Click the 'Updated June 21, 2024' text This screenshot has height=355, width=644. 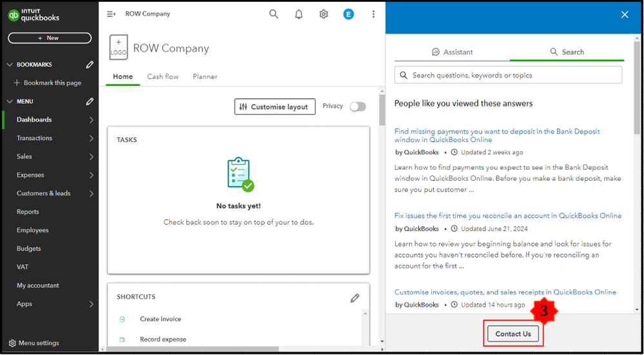pyautogui.click(x=494, y=228)
